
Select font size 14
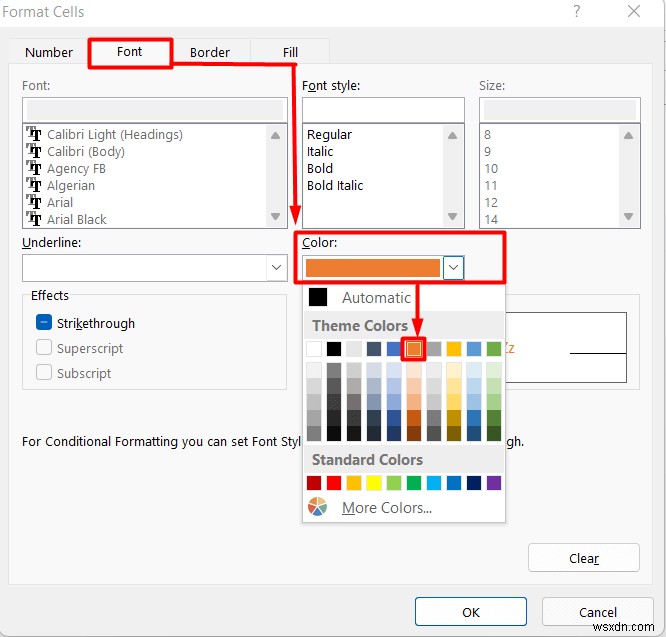click(x=491, y=220)
